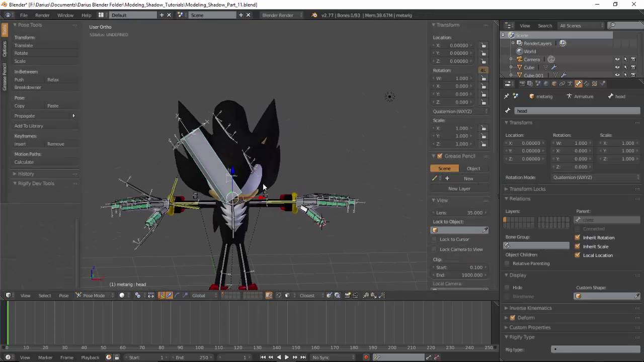Switch to the Grease Pencil sidebar tab
644x362 pixels.
point(5,76)
